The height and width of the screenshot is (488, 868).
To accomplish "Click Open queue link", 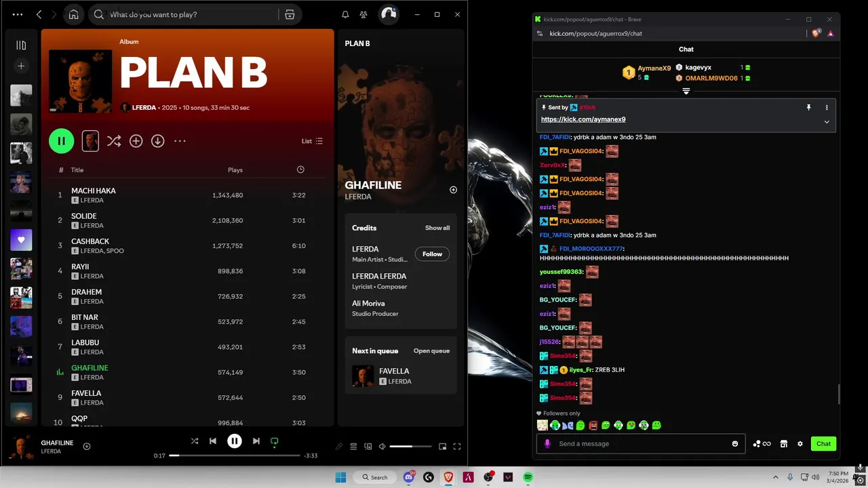I will pyautogui.click(x=431, y=351).
